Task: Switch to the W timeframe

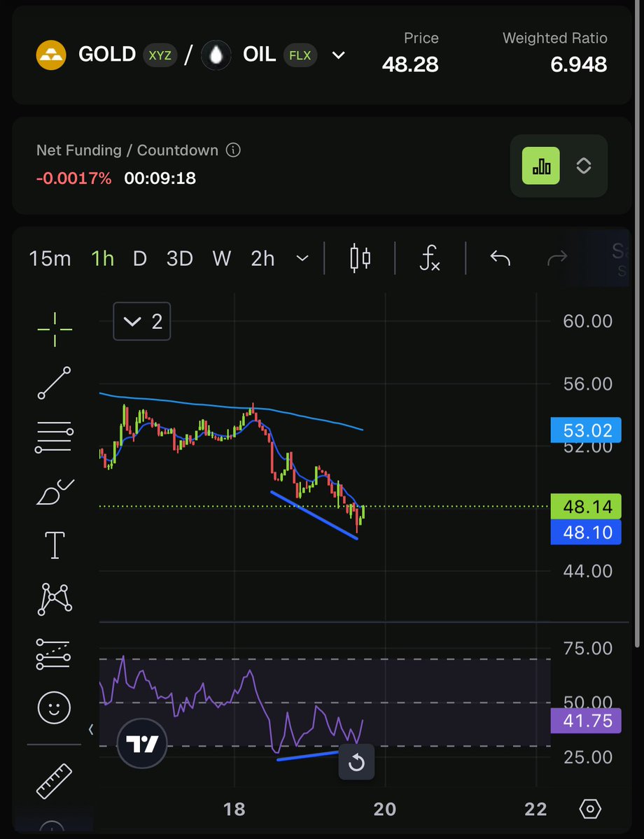Action: click(222, 259)
